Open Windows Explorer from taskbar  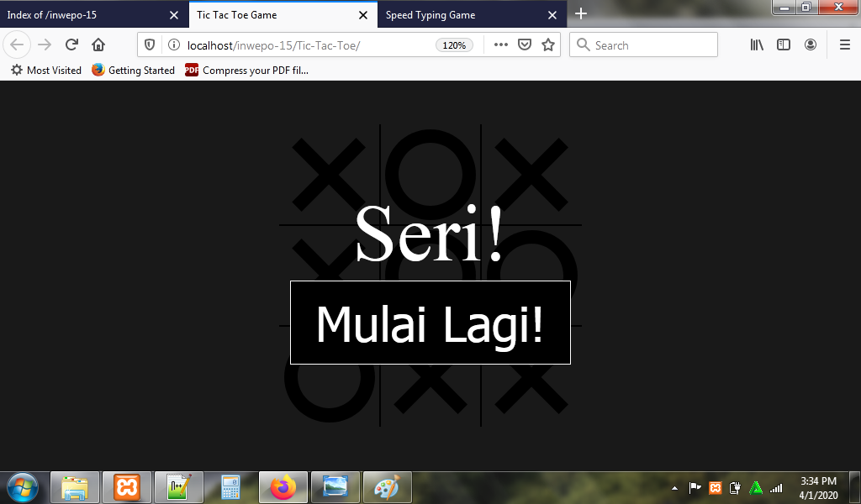[x=75, y=487]
